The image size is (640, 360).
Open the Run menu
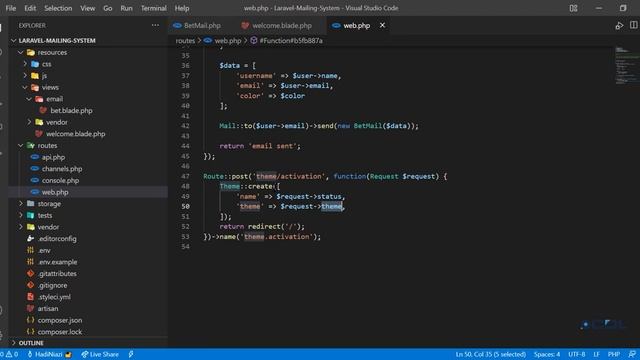coord(126,8)
